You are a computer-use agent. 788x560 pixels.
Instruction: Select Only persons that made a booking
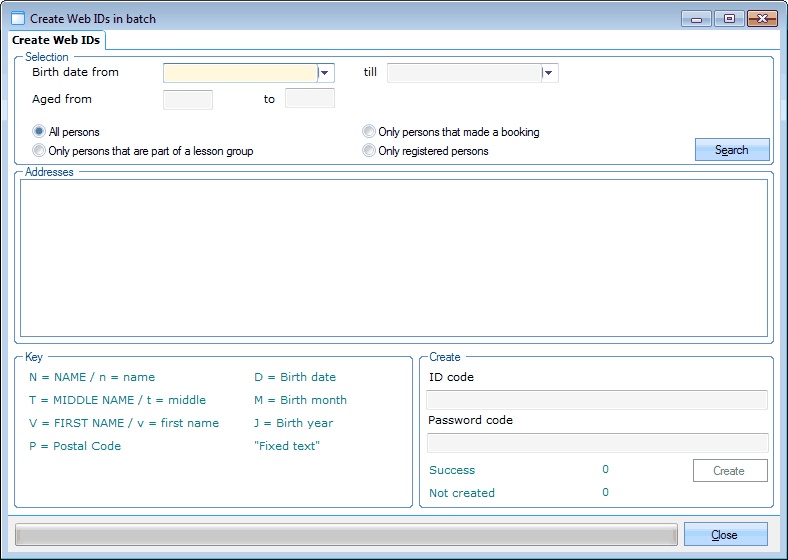coord(369,132)
